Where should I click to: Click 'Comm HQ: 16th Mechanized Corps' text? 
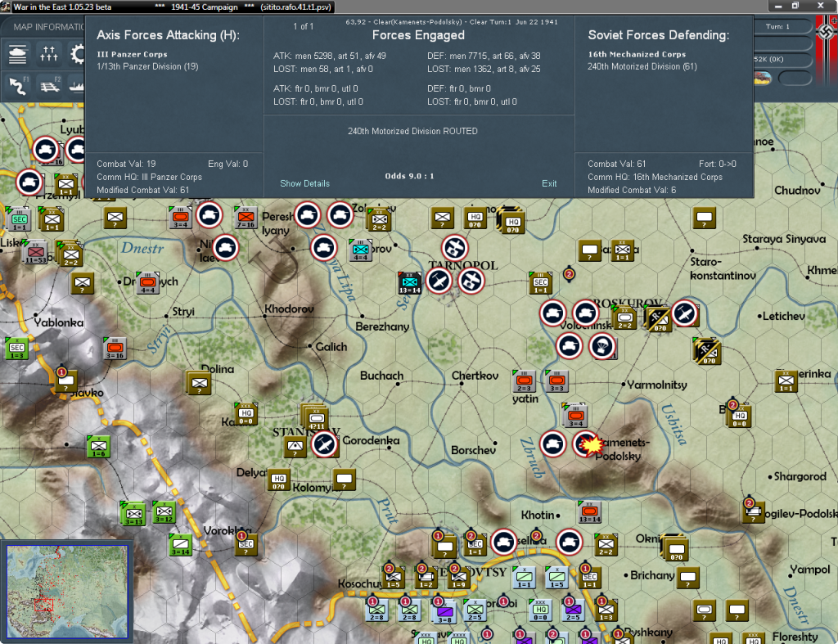tap(655, 177)
